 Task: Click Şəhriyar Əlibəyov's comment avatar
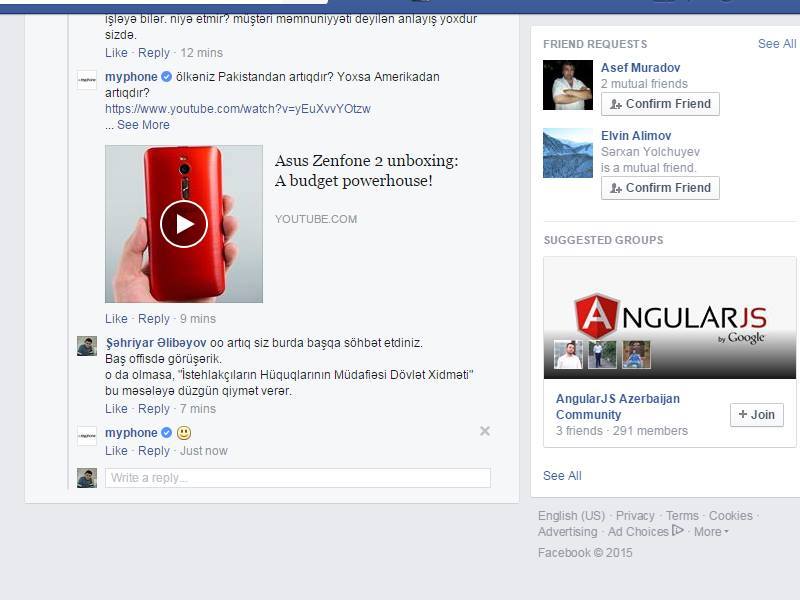click(x=87, y=346)
